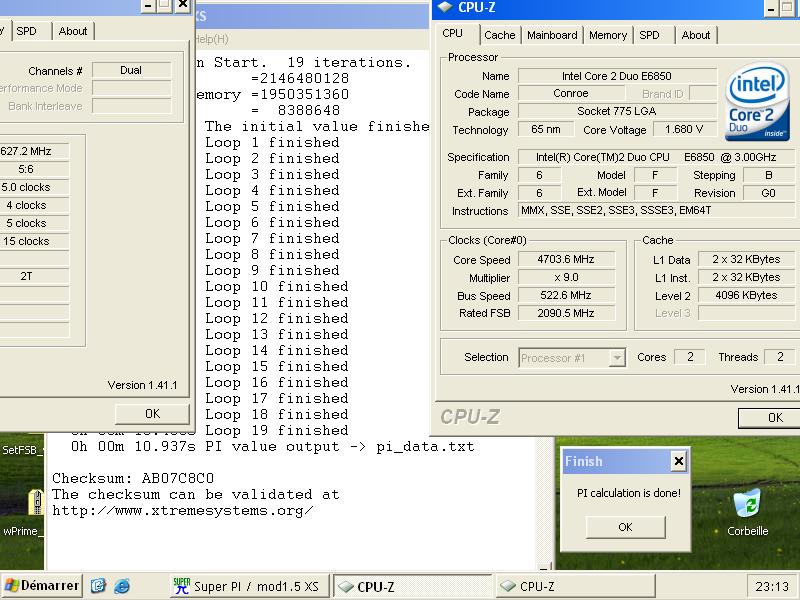Screen dimensions: 800x600
Task: Click the Rated FSB 2090.5 MHz value
Action: point(566,313)
